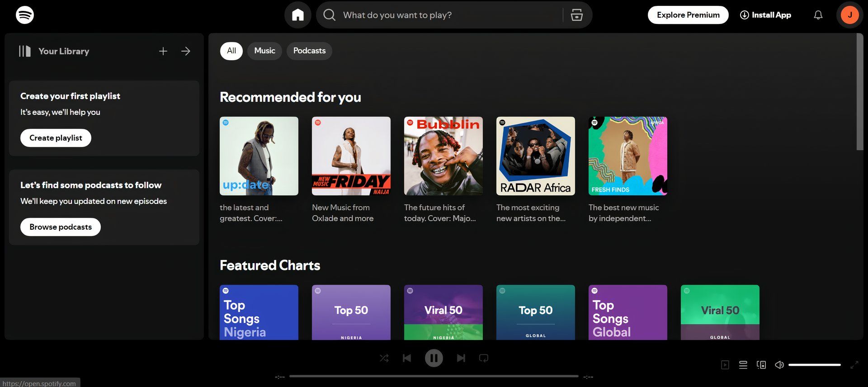This screenshot has width=868, height=387.
Task: Open the Browse icon in search bar
Action: [577, 15]
